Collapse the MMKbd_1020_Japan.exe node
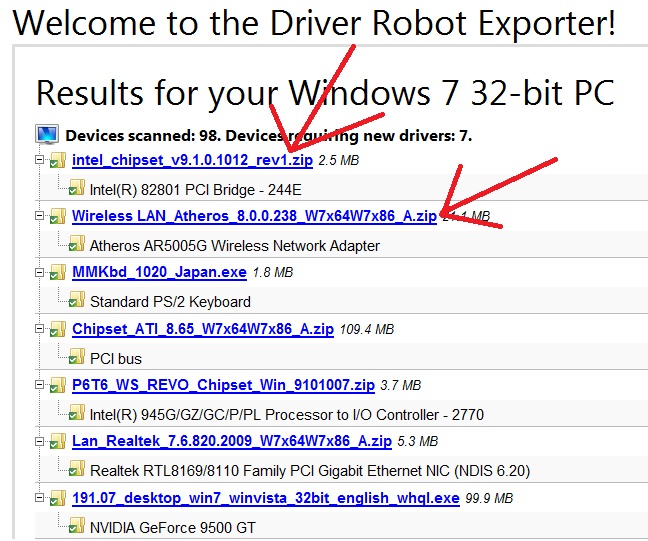The image size is (648, 541). coord(39,272)
